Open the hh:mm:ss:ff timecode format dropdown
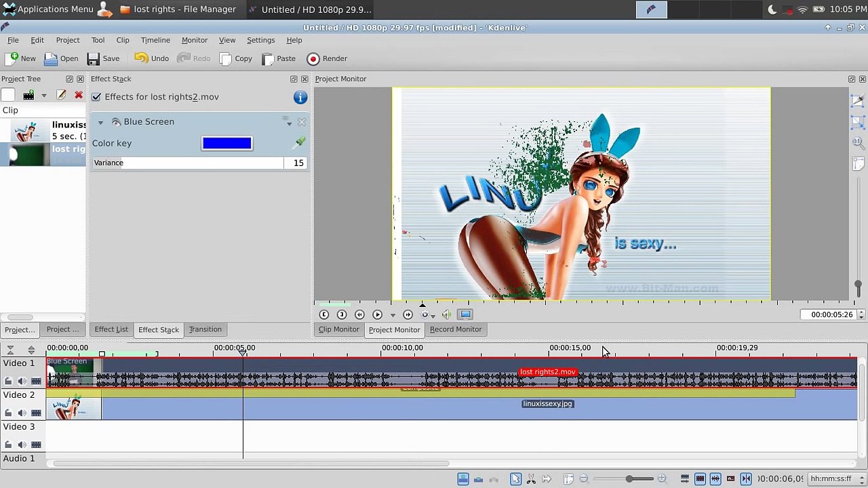The image size is (868, 488). tap(835, 479)
